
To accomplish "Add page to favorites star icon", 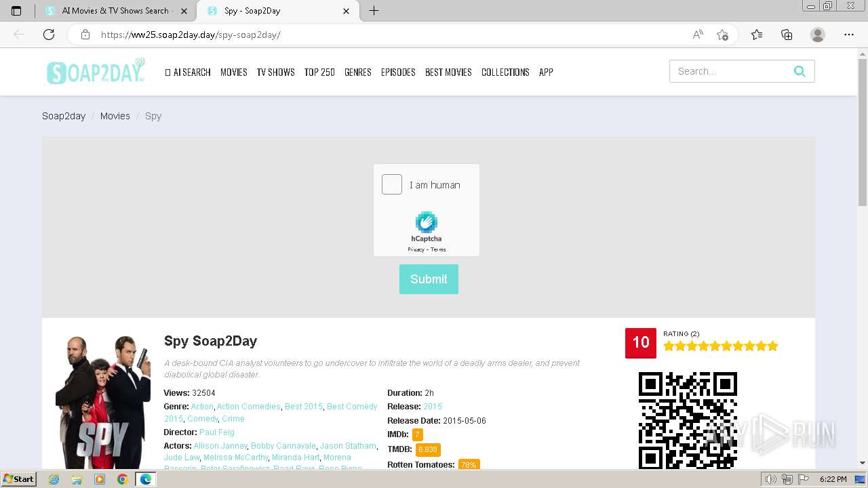I will [722, 35].
